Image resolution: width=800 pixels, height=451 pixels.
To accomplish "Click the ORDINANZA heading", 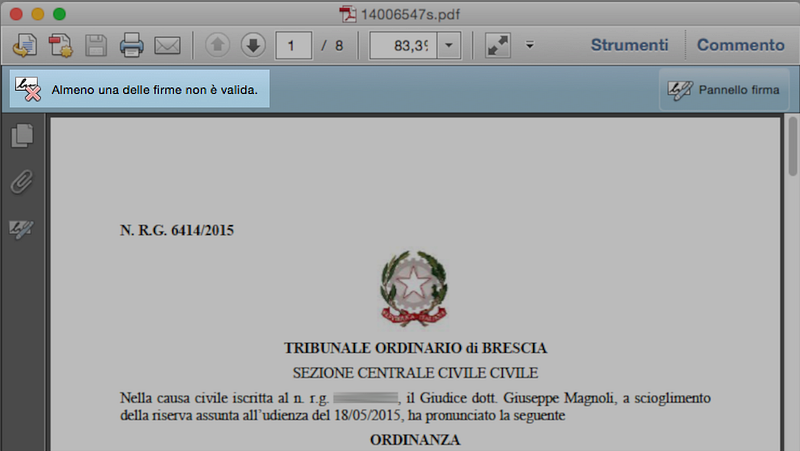I will (415, 440).
